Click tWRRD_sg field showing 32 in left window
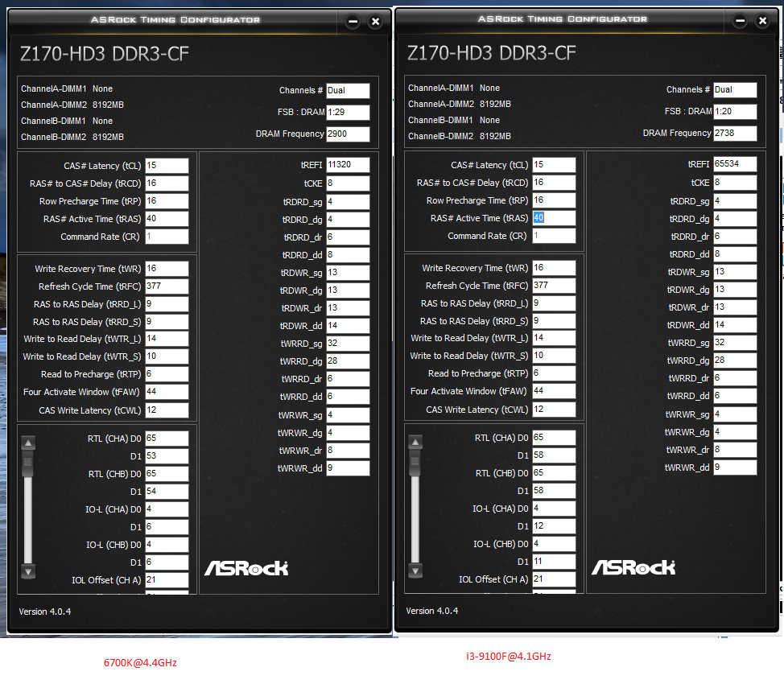This screenshot has height=692, width=784. [348, 344]
